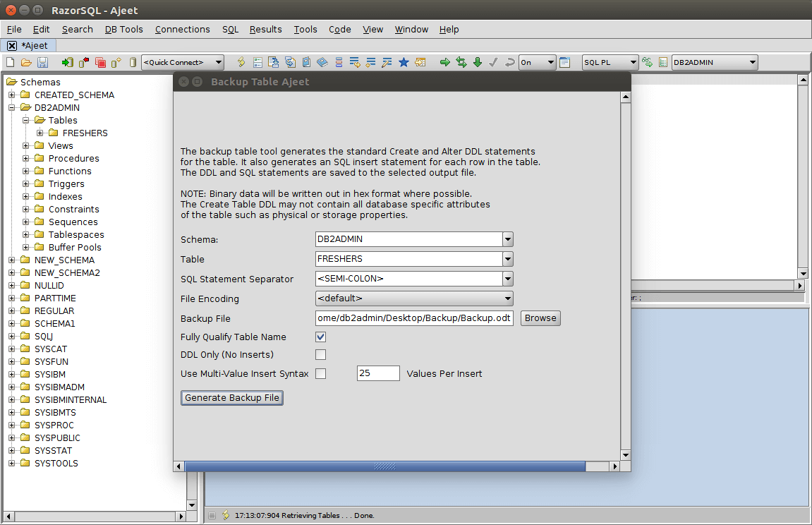Click the green right arrow execute icon

445,62
